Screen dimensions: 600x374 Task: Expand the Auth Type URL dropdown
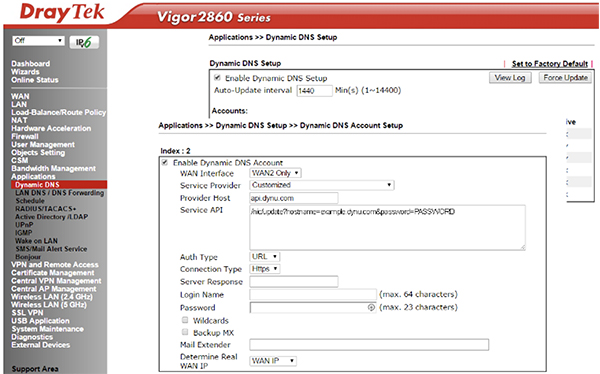(265, 256)
